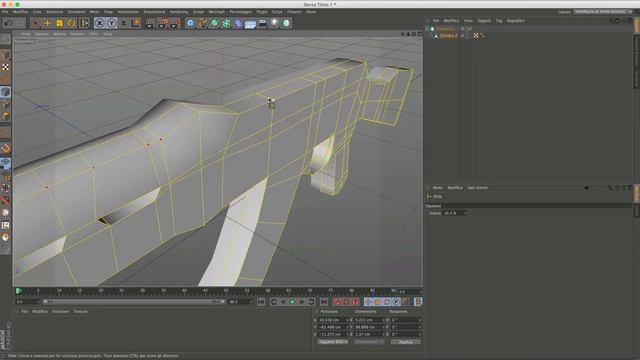Select the Move tool
This screenshot has width=640, height=360.
47,23
